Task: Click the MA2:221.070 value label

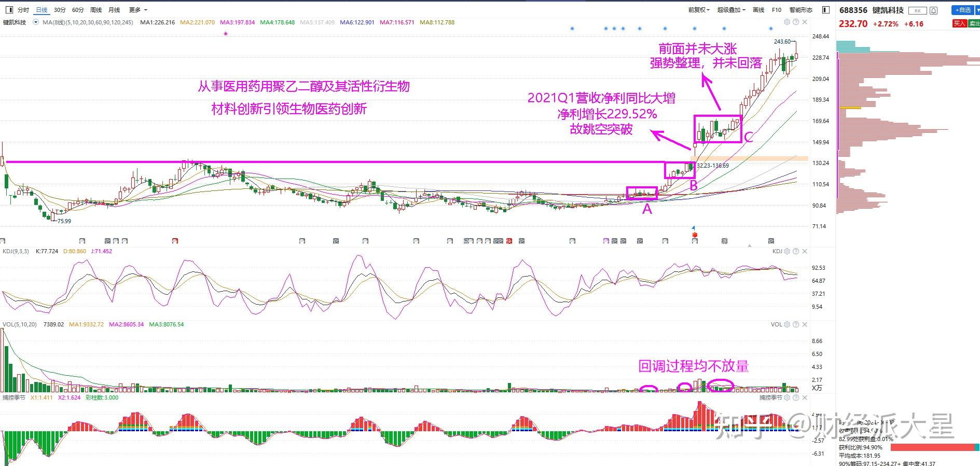Action: point(197,22)
